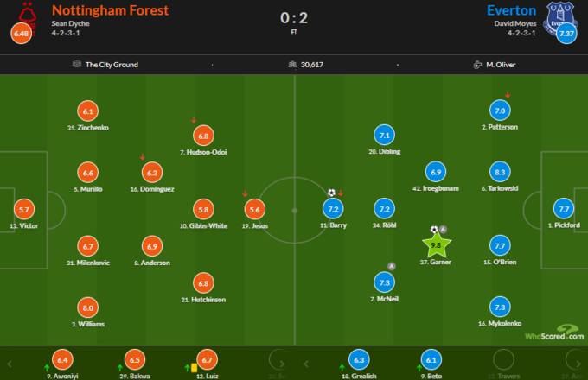Click the goal ball icon above Barry

[x=330, y=193]
